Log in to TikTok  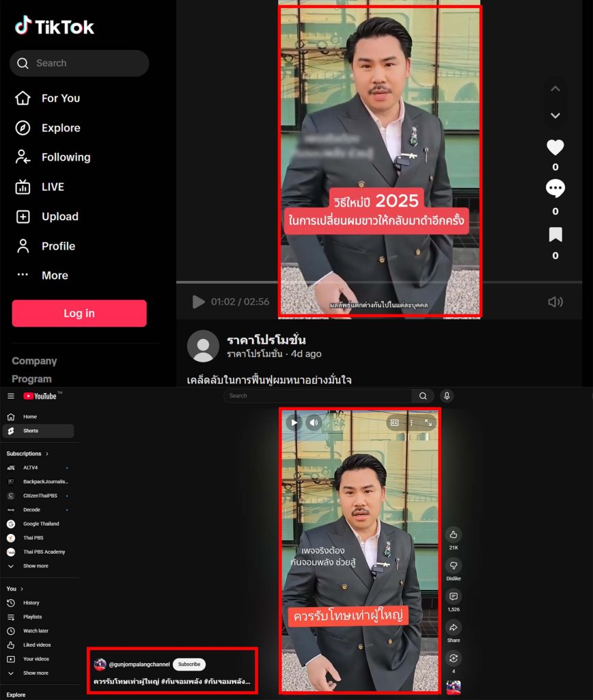click(79, 313)
